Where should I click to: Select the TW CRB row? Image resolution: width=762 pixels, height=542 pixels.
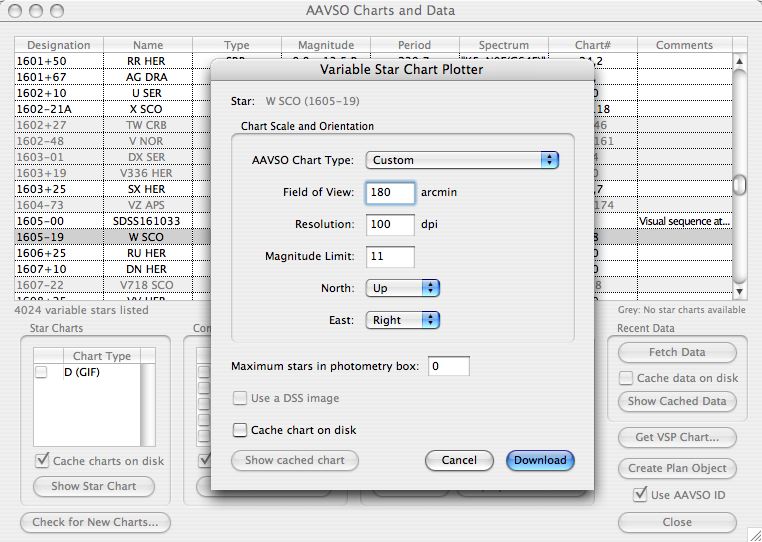[x=373, y=125]
